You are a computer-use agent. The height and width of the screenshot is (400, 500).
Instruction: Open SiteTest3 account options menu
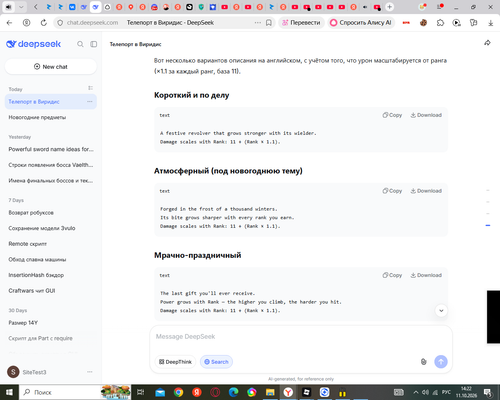tap(90, 372)
